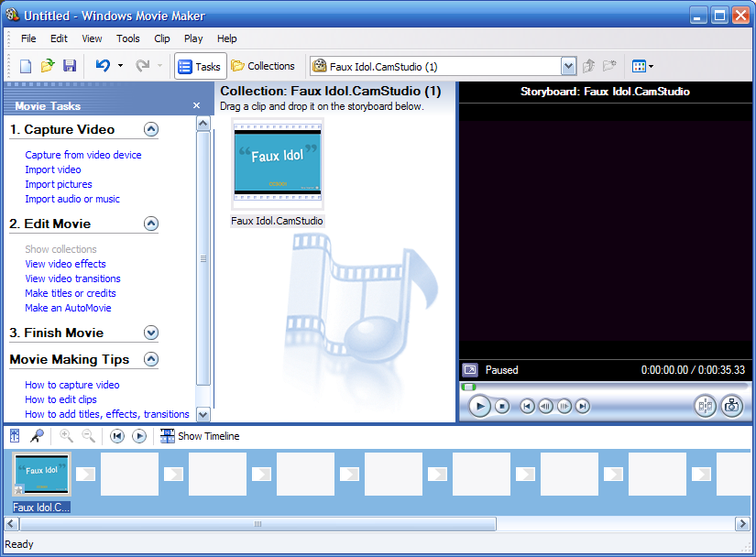Image resolution: width=756 pixels, height=557 pixels.
Task: Start Make an AutoMovie
Action: 68,308
